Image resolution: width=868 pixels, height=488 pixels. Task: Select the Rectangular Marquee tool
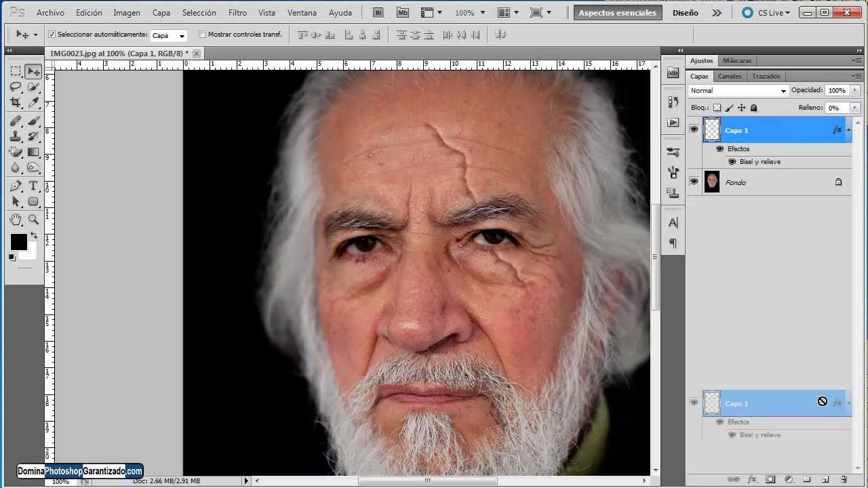tap(16, 71)
